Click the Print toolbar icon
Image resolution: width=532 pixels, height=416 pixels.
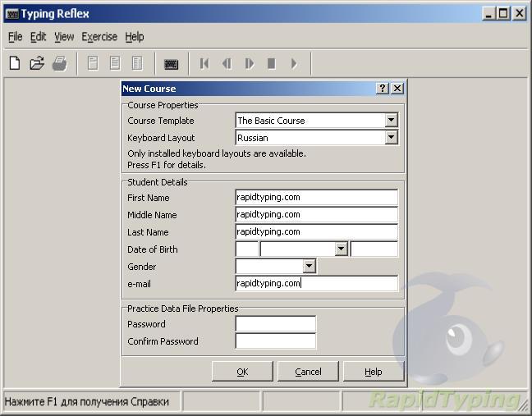(60, 63)
